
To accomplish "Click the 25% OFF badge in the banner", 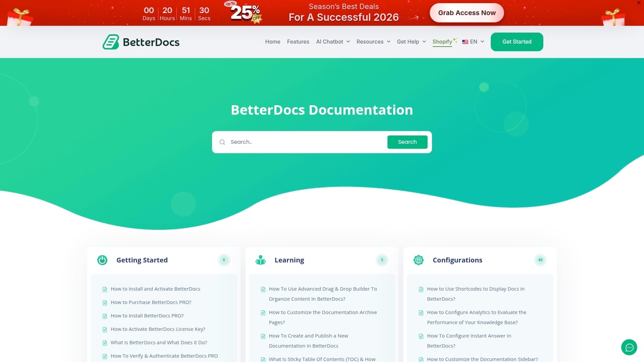I will 243,14.
